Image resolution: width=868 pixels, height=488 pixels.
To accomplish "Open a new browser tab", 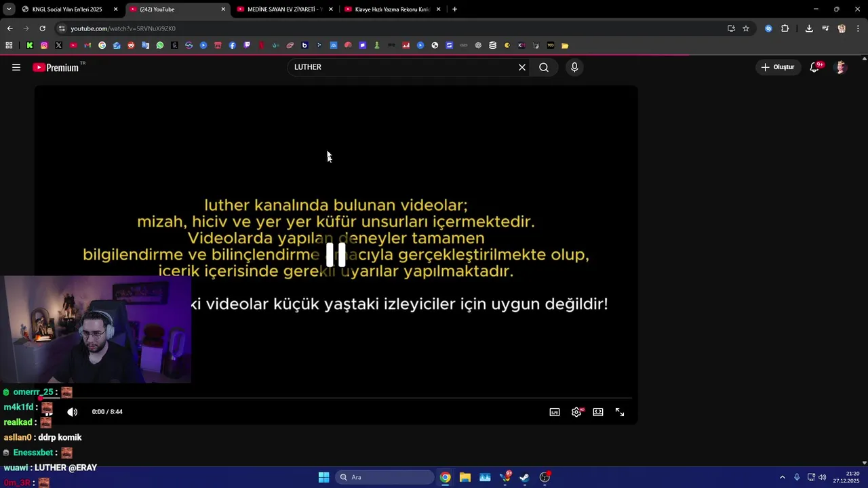I will coord(454,9).
